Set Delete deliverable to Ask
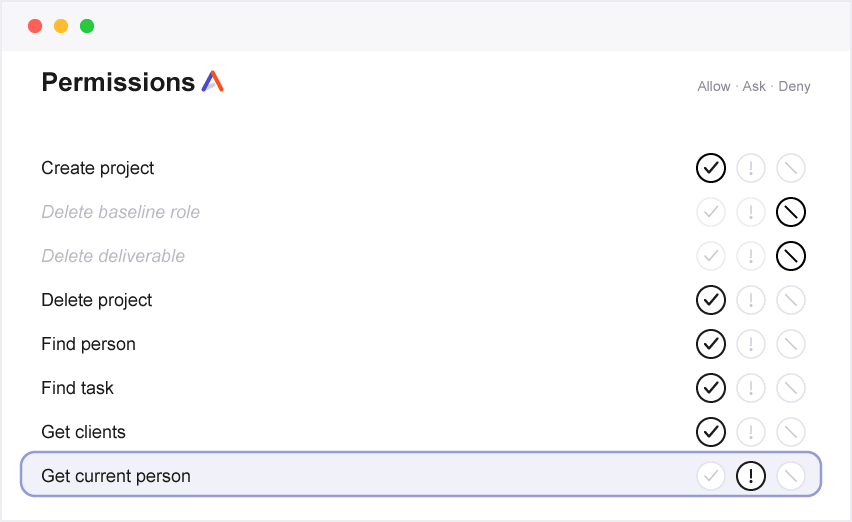This screenshot has width=852, height=522. tap(751, 256)
